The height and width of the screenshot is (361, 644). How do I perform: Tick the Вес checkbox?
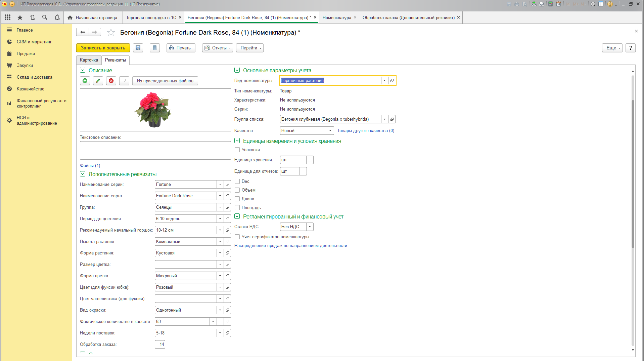(x=237, y=182)
